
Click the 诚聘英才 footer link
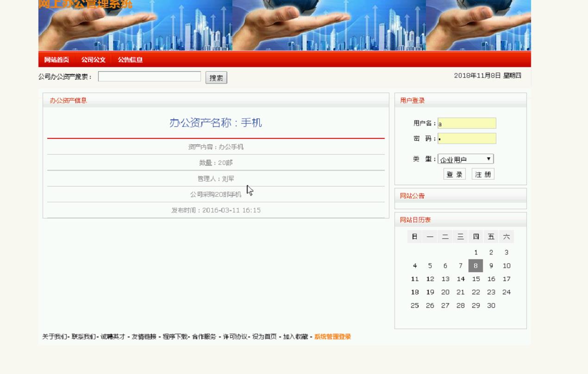pyautogui.click(x=113, y=337)
